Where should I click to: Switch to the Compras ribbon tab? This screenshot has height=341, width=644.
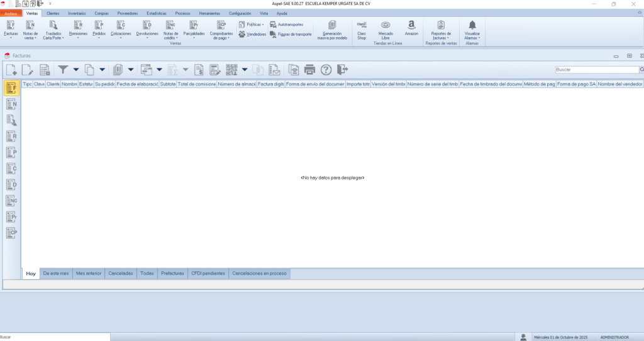coord(101,14)
